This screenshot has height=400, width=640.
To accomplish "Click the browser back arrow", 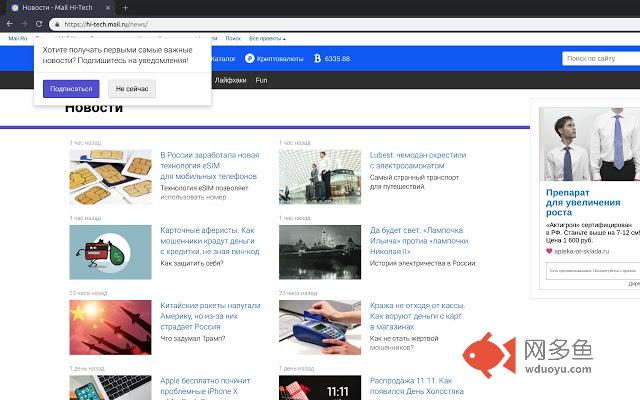I will (9, 24).
